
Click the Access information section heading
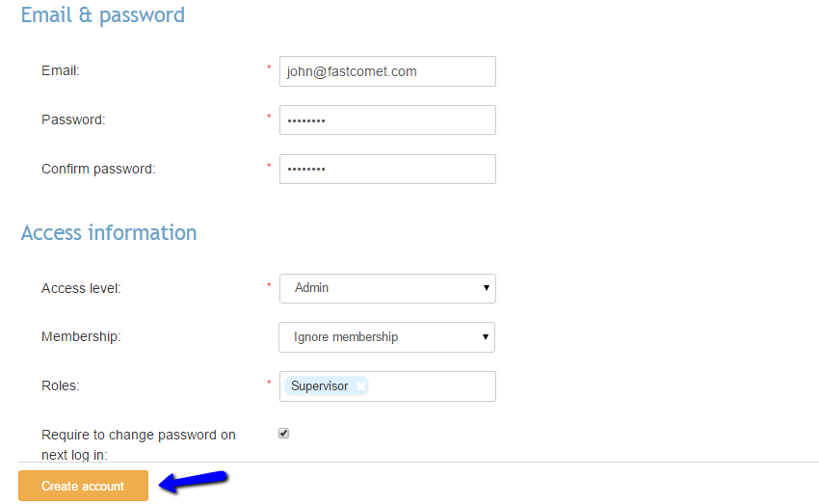(x=109, y=232)
